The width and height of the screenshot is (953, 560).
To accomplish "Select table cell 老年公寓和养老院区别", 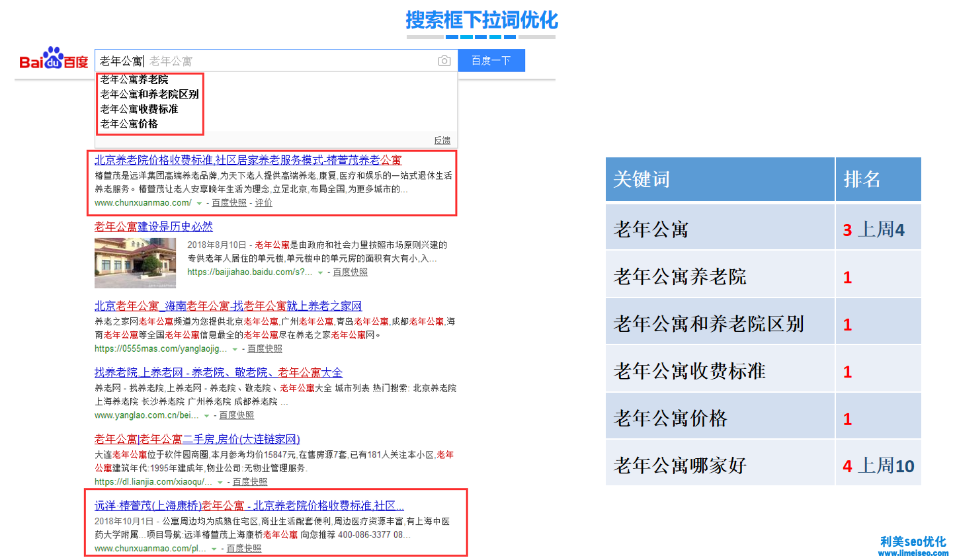I will point(720,323).
